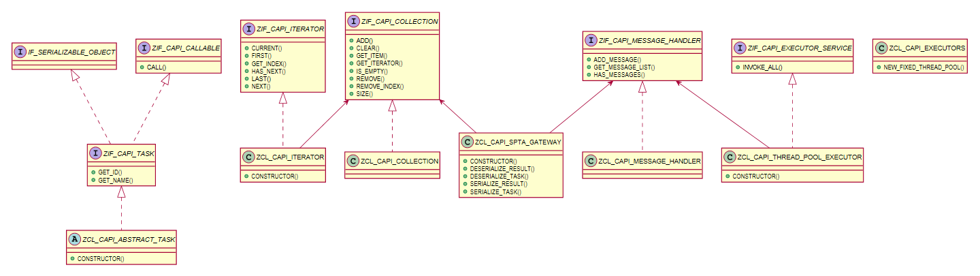Click the ZIF_CAPI_TASK title text

click(129, 153)
